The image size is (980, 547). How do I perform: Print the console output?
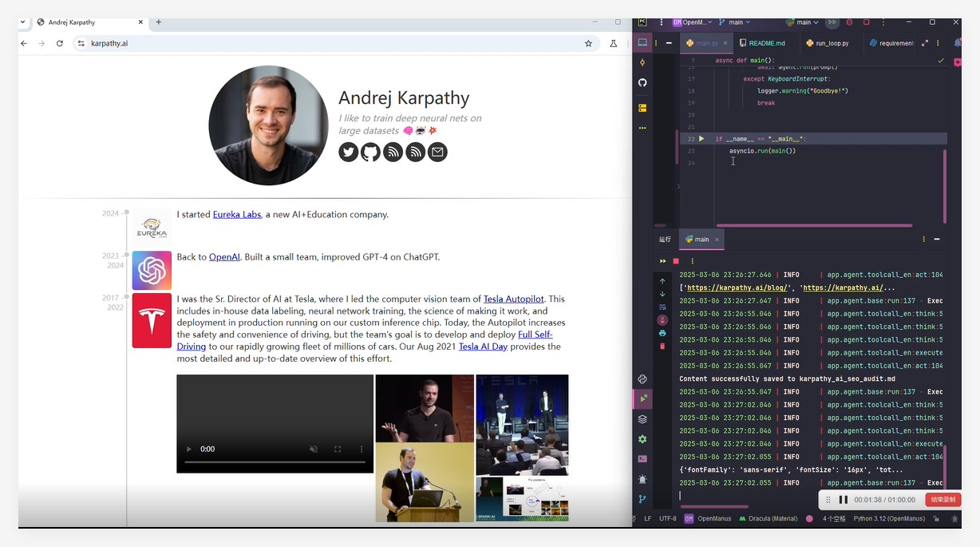(662, 334)
